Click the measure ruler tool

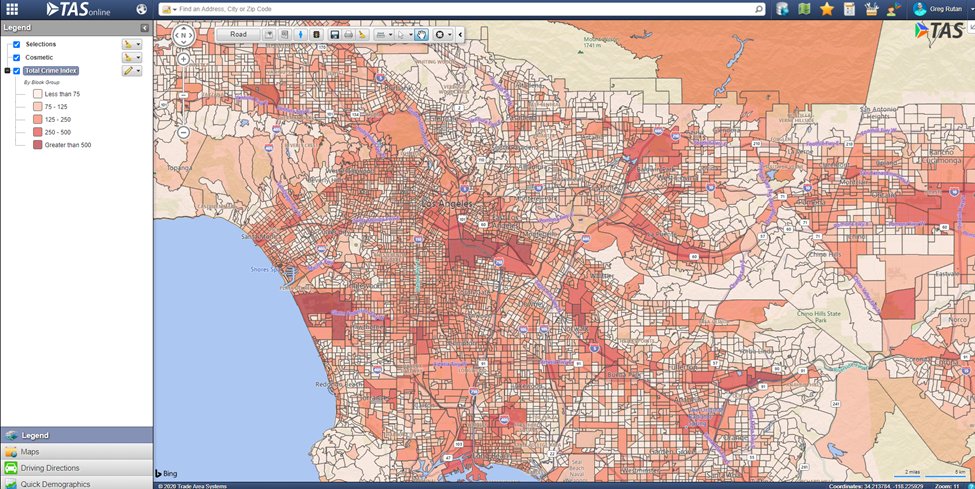click(x=380, y=35)
